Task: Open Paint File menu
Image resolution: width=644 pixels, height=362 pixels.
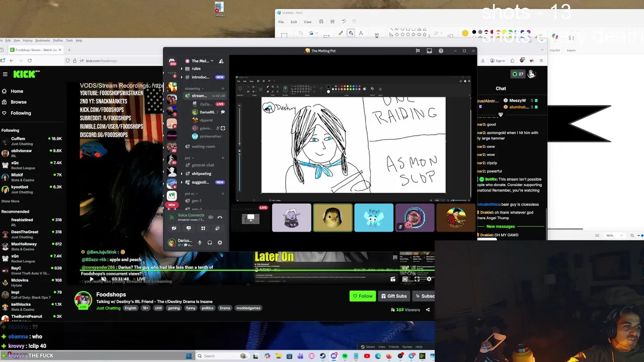Action: [x=281, y=22]
